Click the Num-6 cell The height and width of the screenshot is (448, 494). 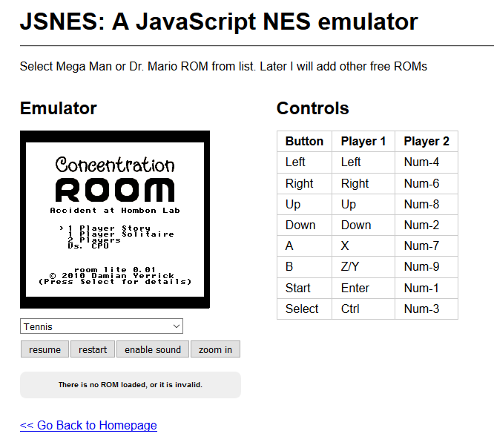click(x=427, y=183)
